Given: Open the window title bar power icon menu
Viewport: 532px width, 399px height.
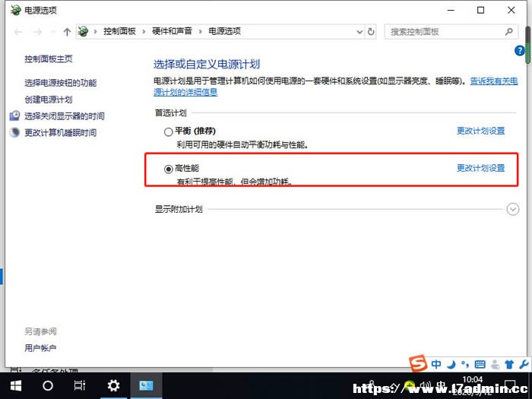Looking at the screenshot, I should tap(16, 10).
